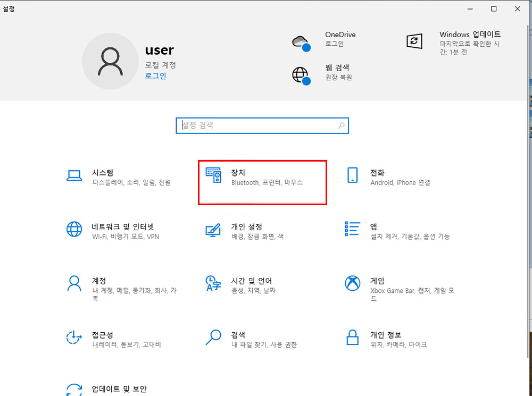Viewport: 532px width, 396px height.
Task: Click the description Wi-Fi, 비행기 모드, VPN
Action: 126,237
